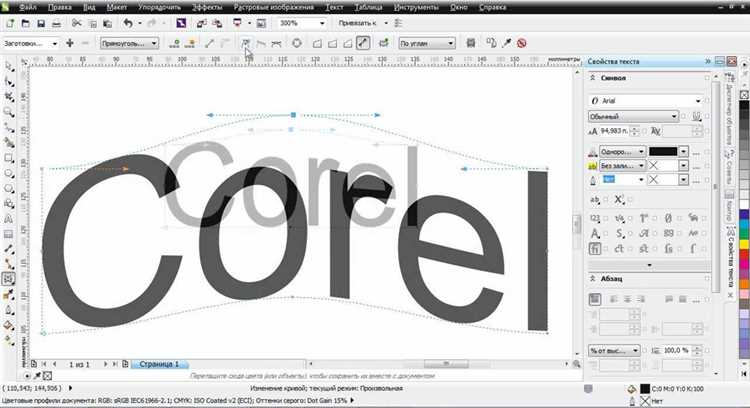This screenshot has width=750, height=408.
Task: Convert to curves icon in property bar
Action: 297,43
